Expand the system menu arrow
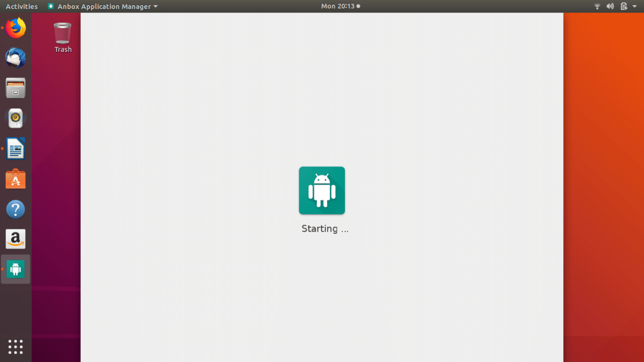 [x=635, y=6]
